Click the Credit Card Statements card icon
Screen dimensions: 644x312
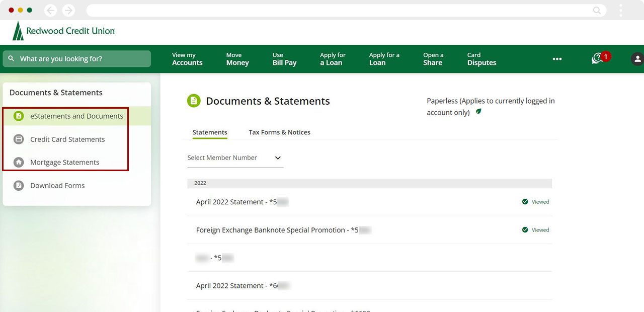(19, 139)
